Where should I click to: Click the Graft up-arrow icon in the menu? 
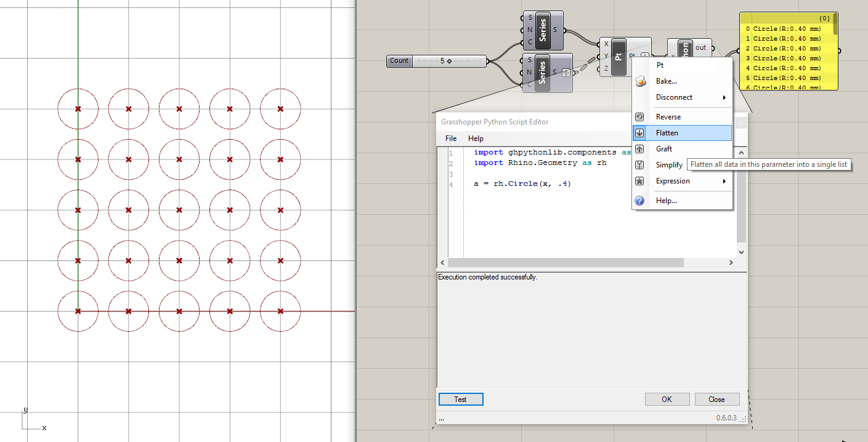click(x=639, y=148)
